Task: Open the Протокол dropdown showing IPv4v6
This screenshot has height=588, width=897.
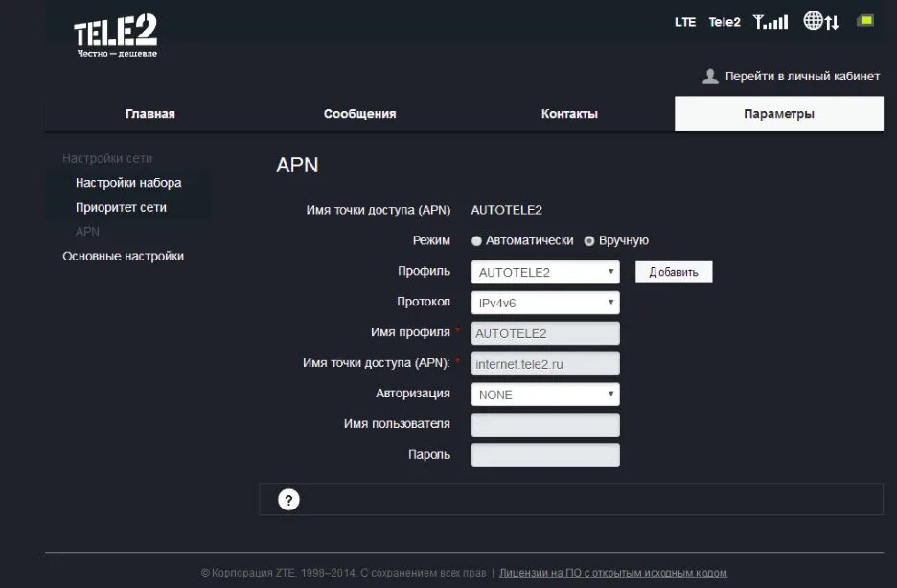Action: pos(545,303)
